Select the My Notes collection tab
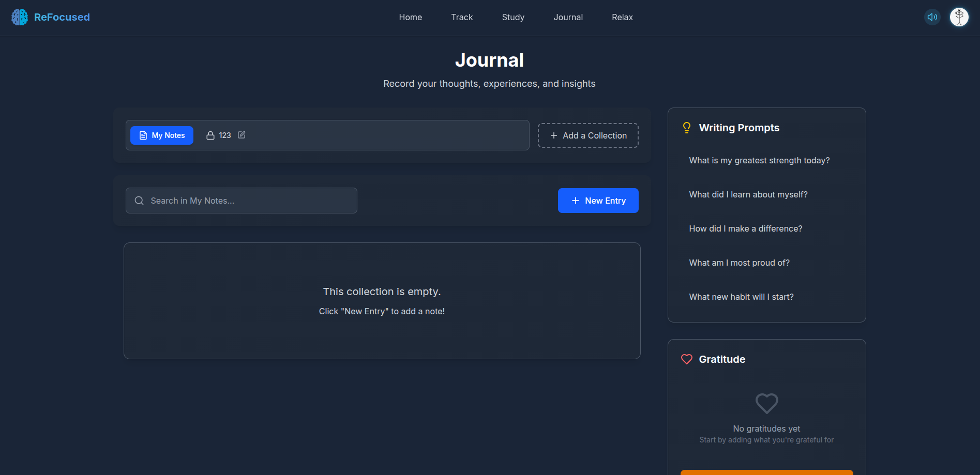The width and height of the screenshot is (980, 475). point(161,135)
